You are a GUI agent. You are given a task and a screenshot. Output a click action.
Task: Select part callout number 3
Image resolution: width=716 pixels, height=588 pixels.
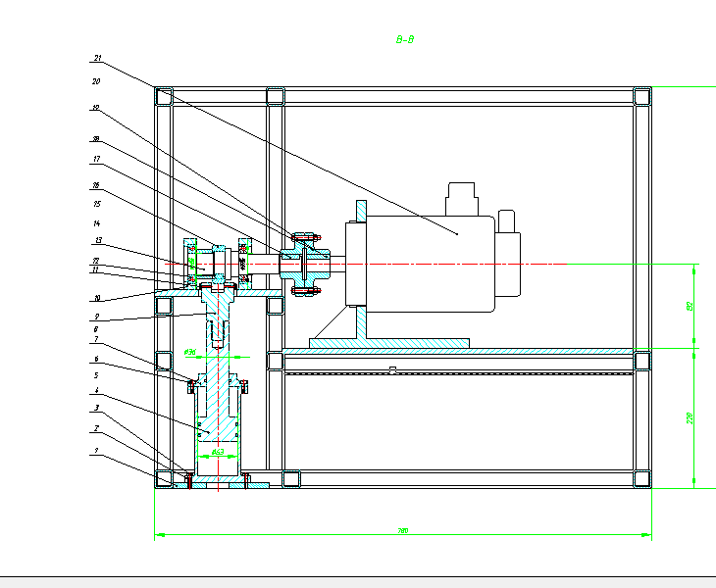96,408
